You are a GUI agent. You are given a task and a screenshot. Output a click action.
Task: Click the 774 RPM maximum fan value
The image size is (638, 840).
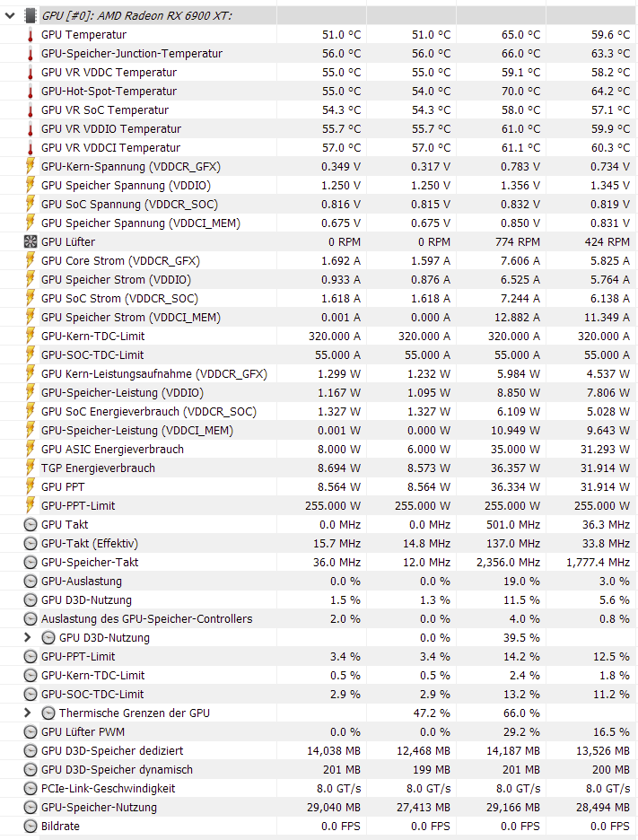coord(518,241)
